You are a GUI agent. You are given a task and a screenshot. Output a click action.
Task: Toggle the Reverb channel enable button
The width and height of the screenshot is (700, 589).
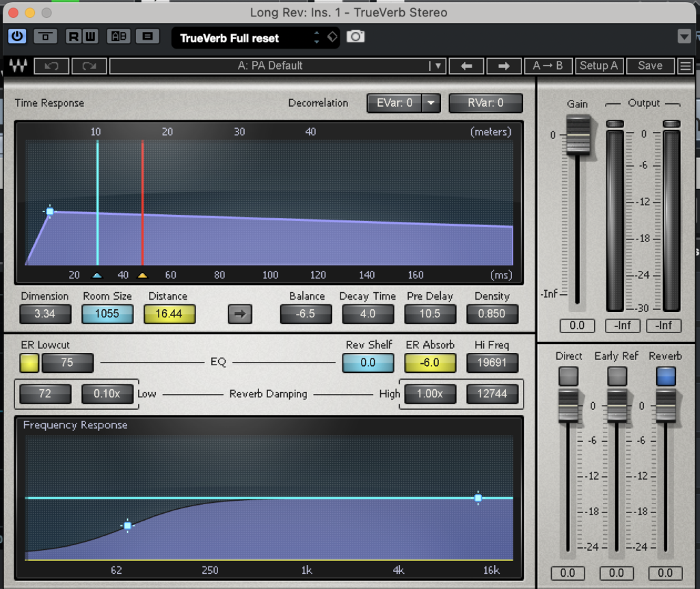665,376
